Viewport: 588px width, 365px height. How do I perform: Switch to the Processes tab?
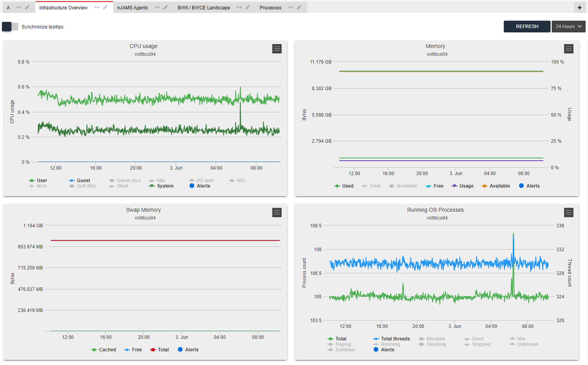[x=270, y=7]
